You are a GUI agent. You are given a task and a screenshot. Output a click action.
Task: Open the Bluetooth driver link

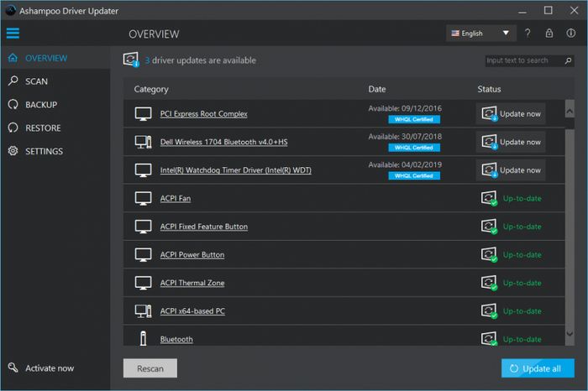176,339
